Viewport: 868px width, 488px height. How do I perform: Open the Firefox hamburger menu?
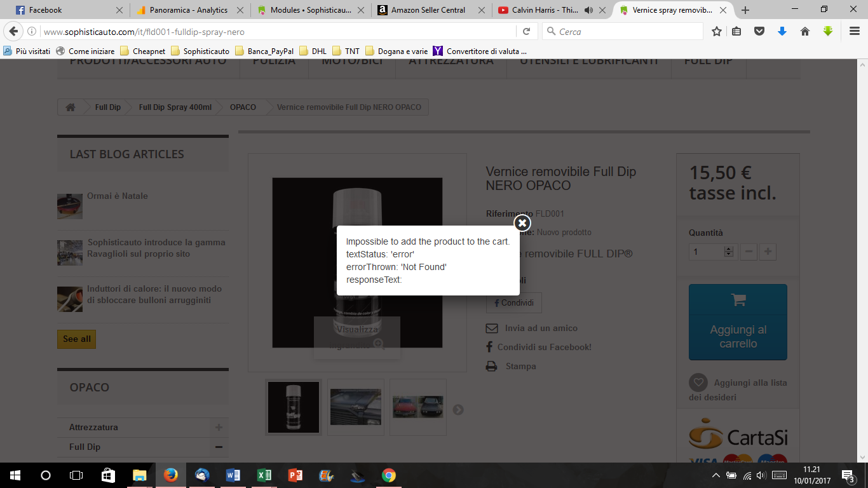click(x=855, y=31)
